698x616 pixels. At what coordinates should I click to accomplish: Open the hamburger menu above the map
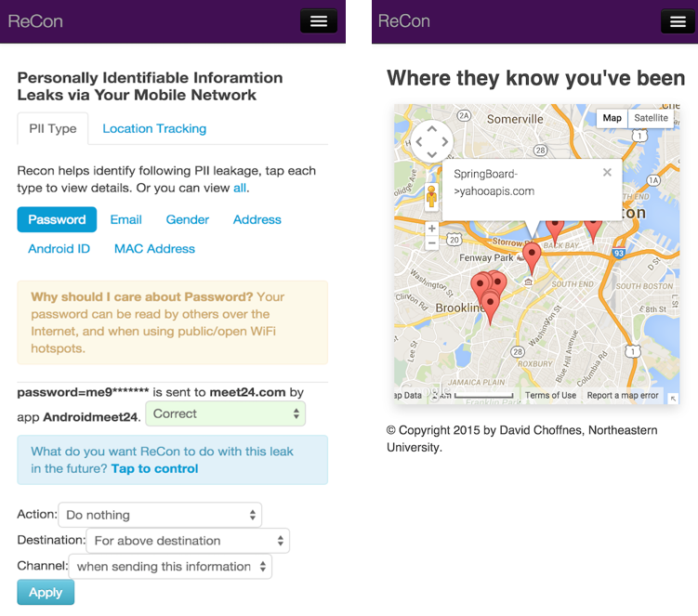pyautogui.click(x=678, y=22)
